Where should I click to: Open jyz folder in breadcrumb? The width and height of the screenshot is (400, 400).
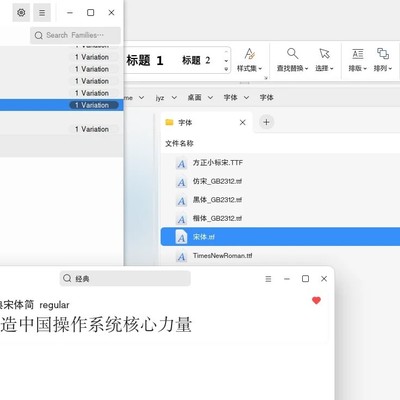[160, 98]
